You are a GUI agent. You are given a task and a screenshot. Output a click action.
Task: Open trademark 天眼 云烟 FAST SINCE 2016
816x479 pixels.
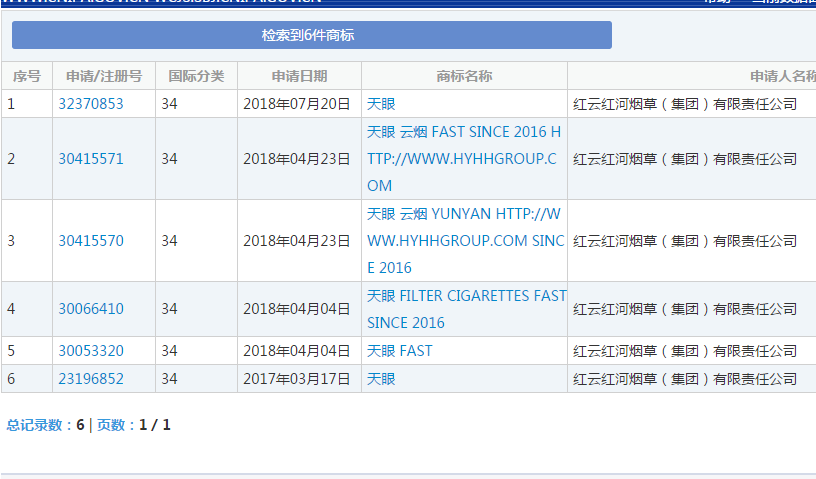pos(464,159)
